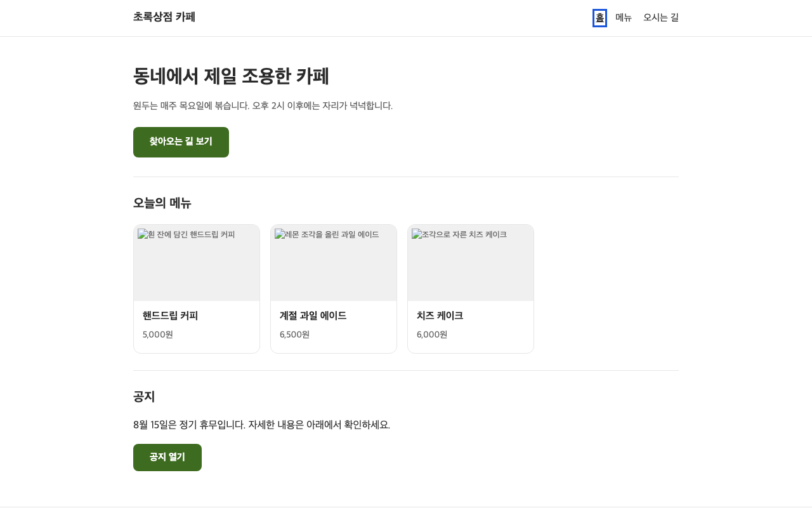
Task: Click the 원두는 매주 목요일 description text
Action: pos(263,105)
